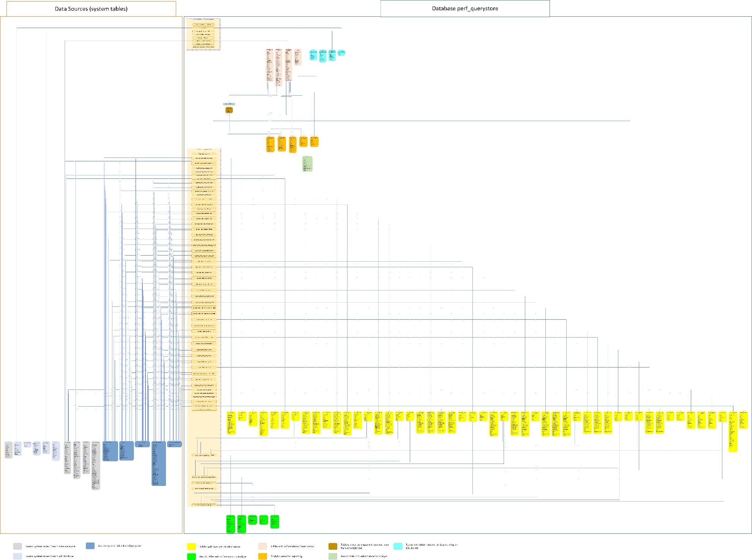This screenshot has width=752, height=560.
Task: Click the small blue-headed table above the gold node
Action: pyautogui.click(x=228, y=103)
